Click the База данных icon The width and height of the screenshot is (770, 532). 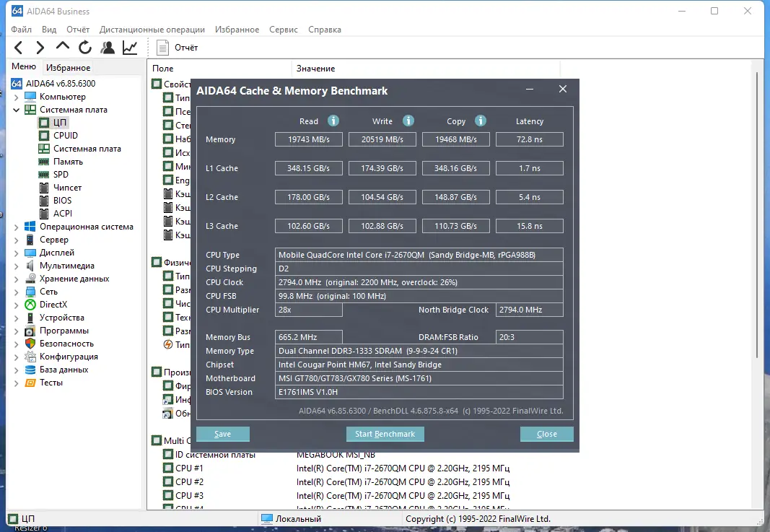pos(30,370)
